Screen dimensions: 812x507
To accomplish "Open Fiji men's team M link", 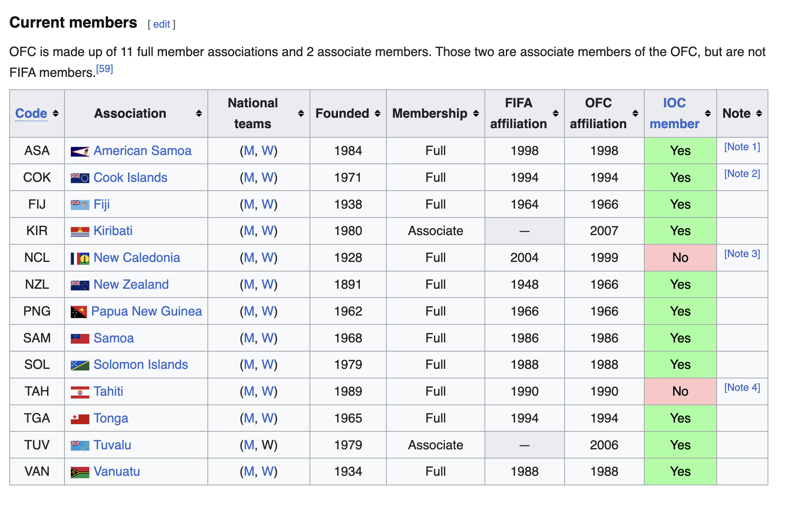I will tap(249, 205).
